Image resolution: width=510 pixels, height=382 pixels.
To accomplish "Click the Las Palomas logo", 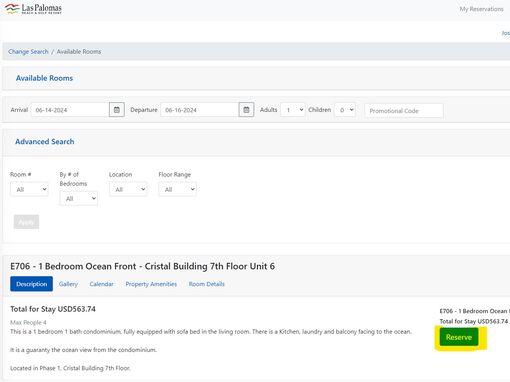I will pyautogui.click(x=33, y=9).
